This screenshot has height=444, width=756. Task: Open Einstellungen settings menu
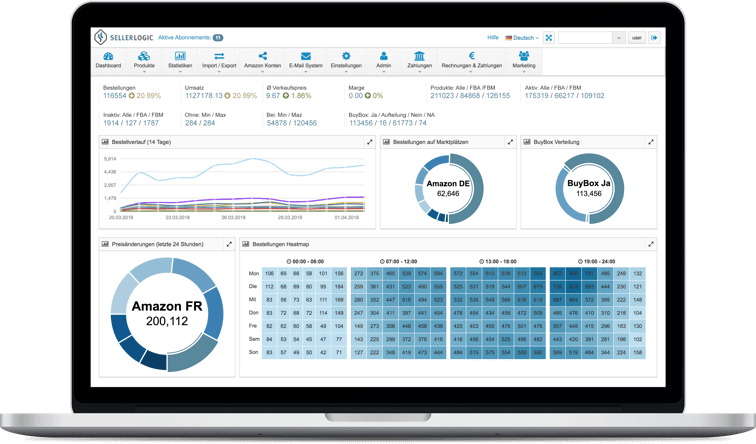coord(346,60)
